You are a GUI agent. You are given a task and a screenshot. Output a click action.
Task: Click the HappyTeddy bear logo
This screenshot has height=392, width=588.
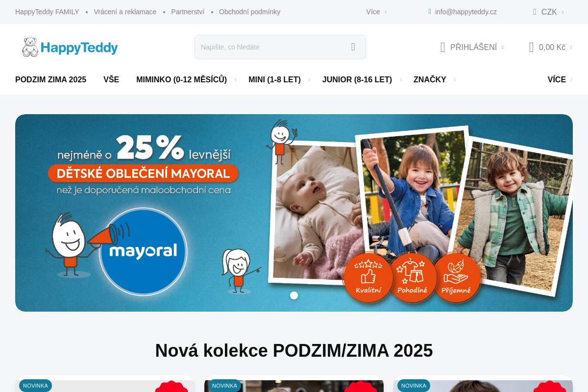70,47
